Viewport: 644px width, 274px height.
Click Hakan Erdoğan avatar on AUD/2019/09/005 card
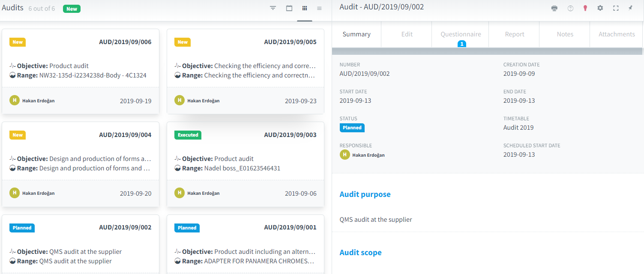(180, 100)
